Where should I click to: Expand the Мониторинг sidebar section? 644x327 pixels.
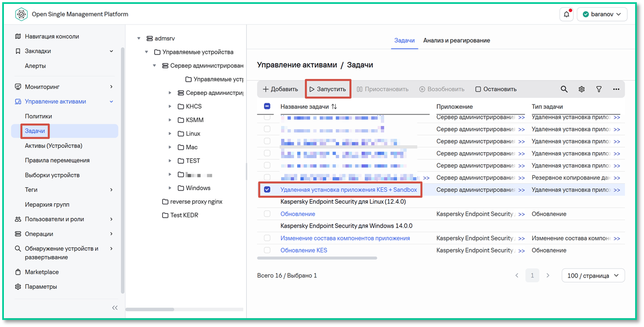[111, 87]
